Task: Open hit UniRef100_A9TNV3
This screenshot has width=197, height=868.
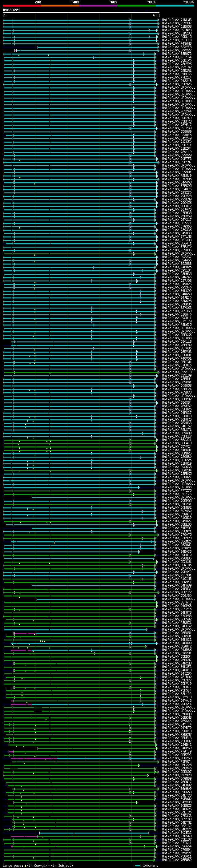Action: coord(177,30)
